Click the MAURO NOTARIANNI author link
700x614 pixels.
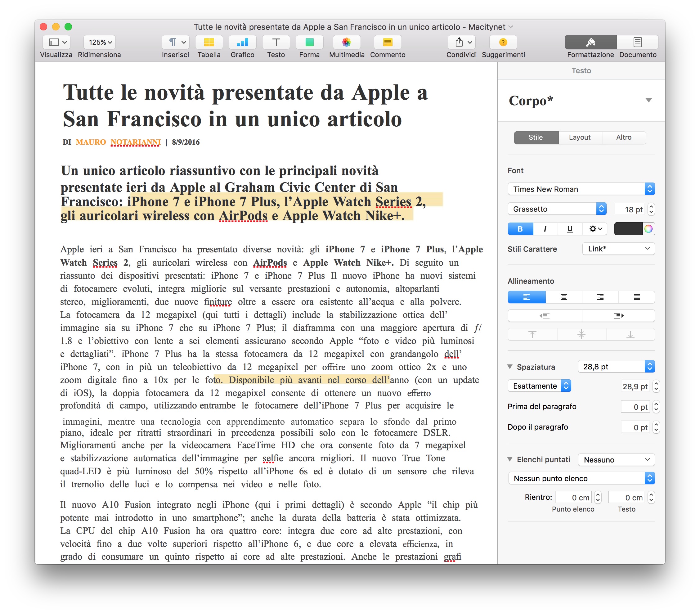click(118, 142)
